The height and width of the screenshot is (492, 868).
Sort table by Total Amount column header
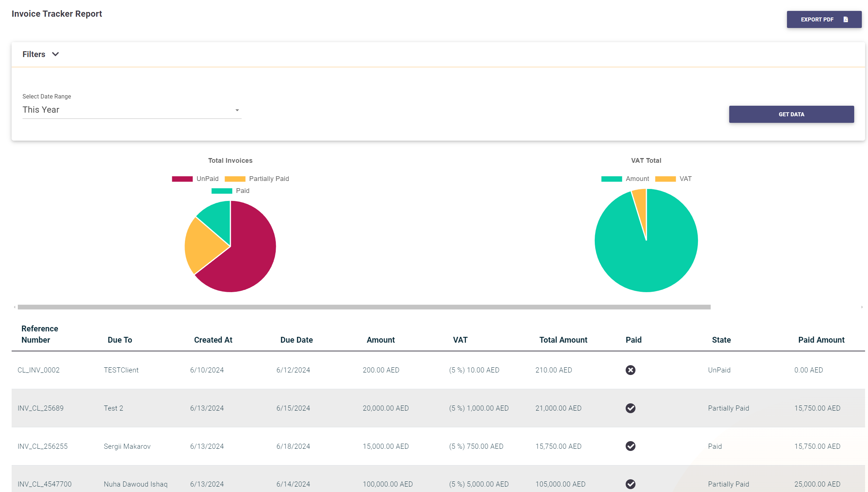pos(563,340)
